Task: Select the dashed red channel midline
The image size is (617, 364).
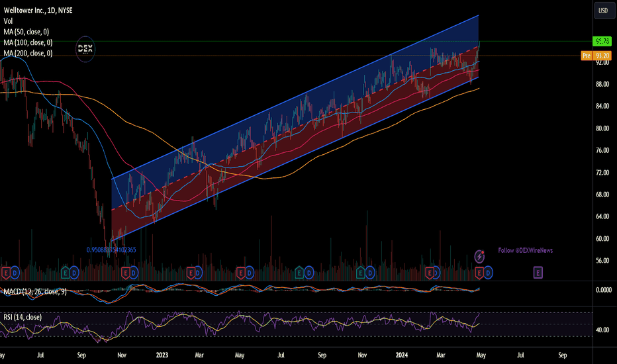Action: click(295, 128)
